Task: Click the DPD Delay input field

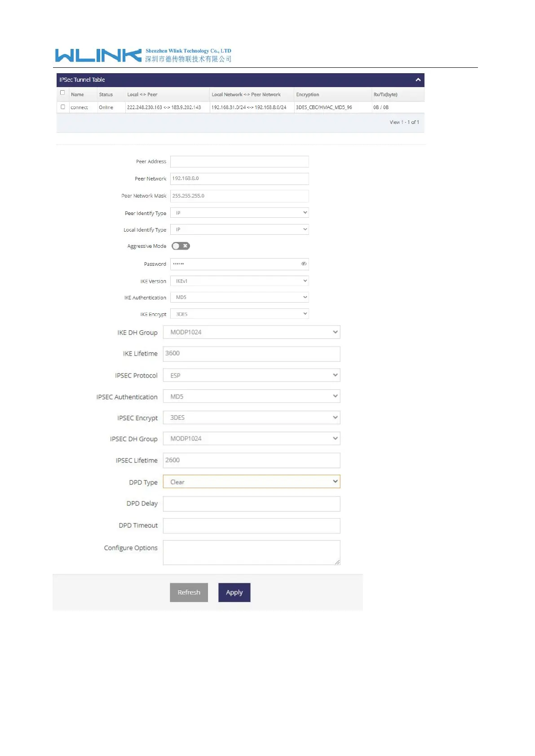Action: (x=252, y=504)
